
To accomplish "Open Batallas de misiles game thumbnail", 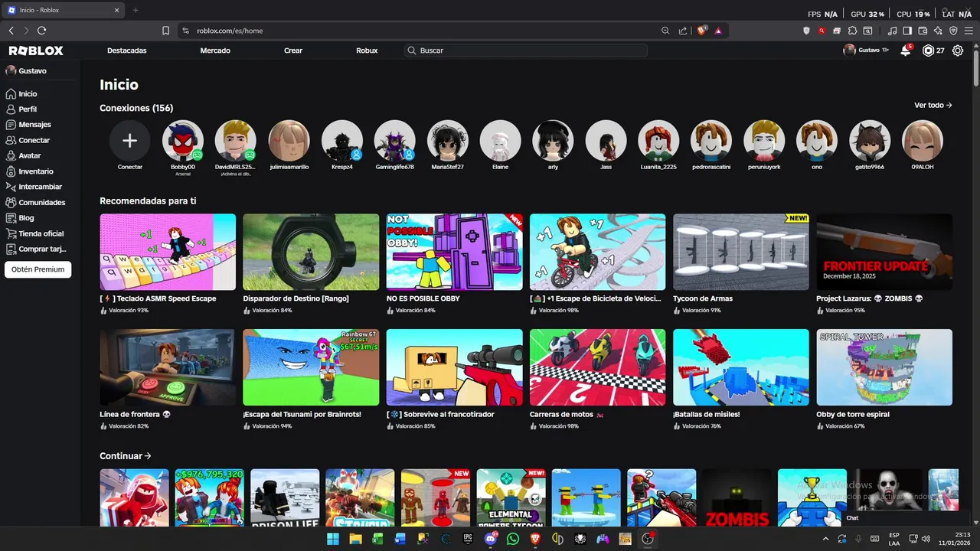I will point(741,367).
